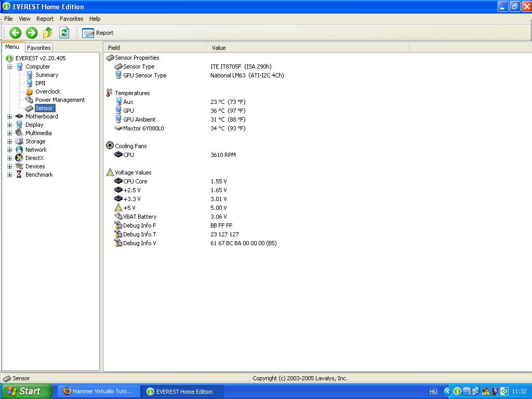Expand hidden system tray icons arrow
The image size is (532, 399).
[447, 392]
